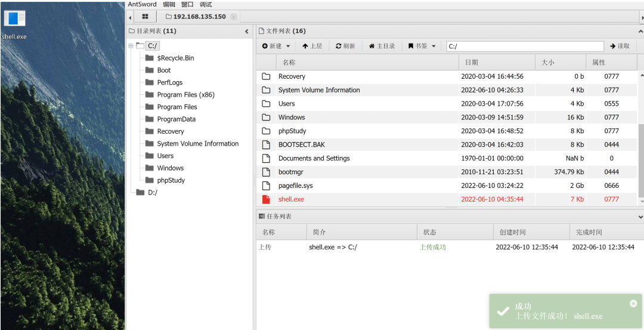The width and height of the screenshot is (644, 330).
Task: Click the shell.exe => C:/ task entry
Action: click(x=333, y=247)
